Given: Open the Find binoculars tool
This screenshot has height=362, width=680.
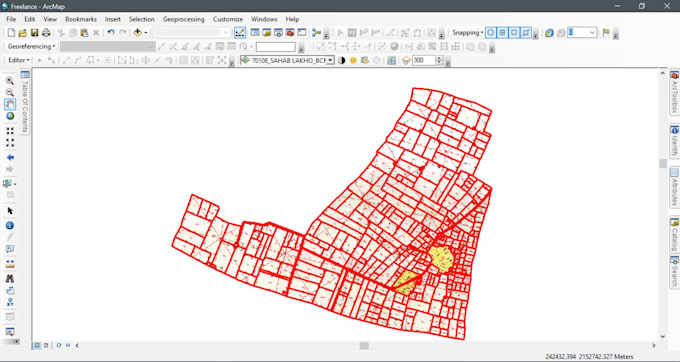Looking at the screenshot, I should (10, 279).
